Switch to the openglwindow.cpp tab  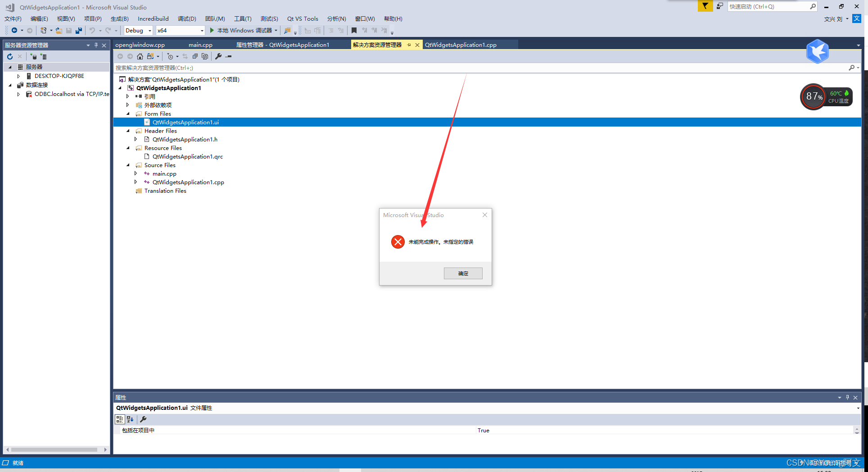(x=140, y=45)
